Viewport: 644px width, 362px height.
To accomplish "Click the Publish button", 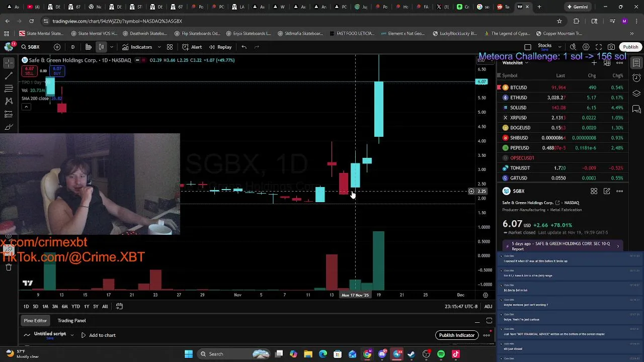I will tap(630, 47).
